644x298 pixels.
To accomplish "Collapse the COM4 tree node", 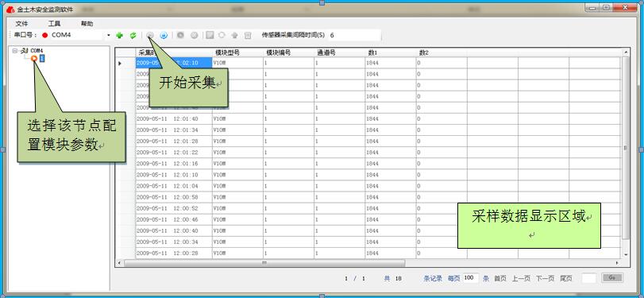I will [15, 51].
